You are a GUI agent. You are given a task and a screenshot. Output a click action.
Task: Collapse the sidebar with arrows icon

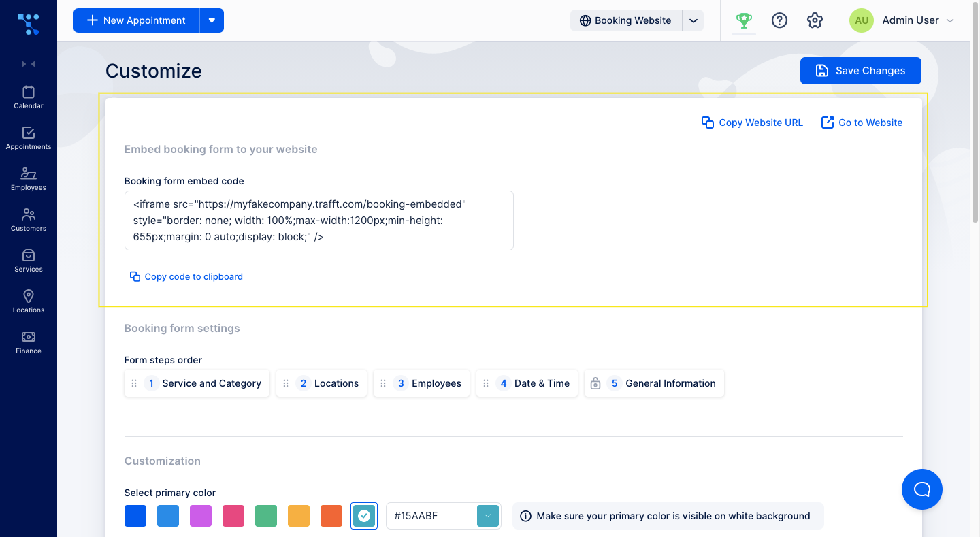[29, 64]
